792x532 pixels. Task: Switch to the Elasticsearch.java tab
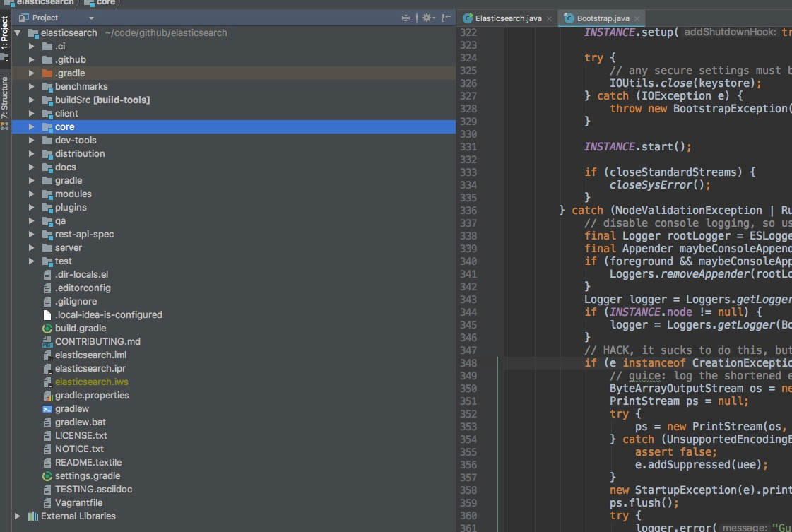coord(508,18)
